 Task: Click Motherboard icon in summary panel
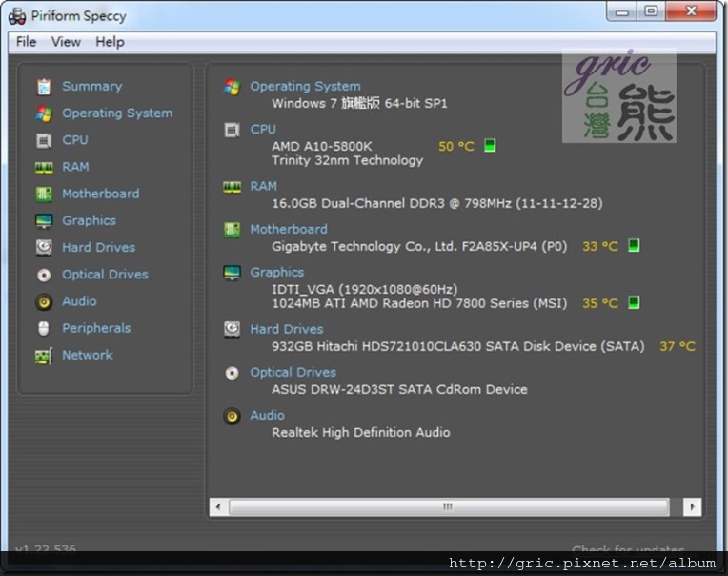point(233,230)
